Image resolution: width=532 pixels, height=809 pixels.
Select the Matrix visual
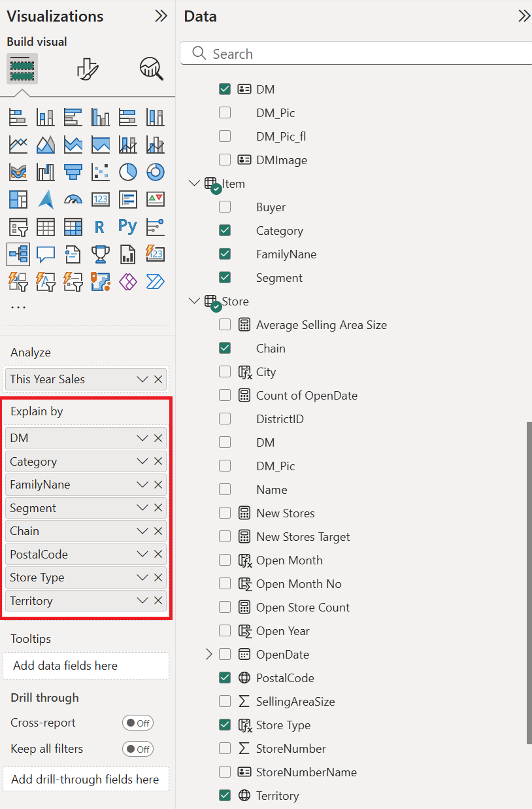pyautogui.click(x=73, y=227)
